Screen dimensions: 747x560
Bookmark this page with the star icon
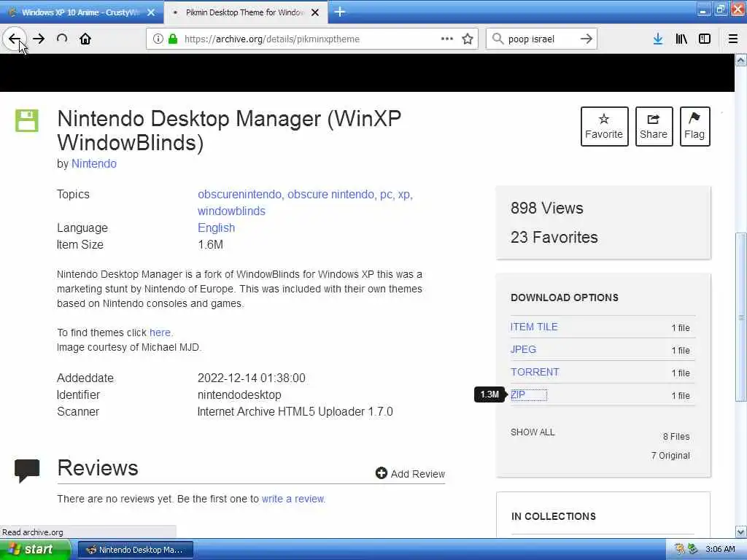click(x=468, y=39)
